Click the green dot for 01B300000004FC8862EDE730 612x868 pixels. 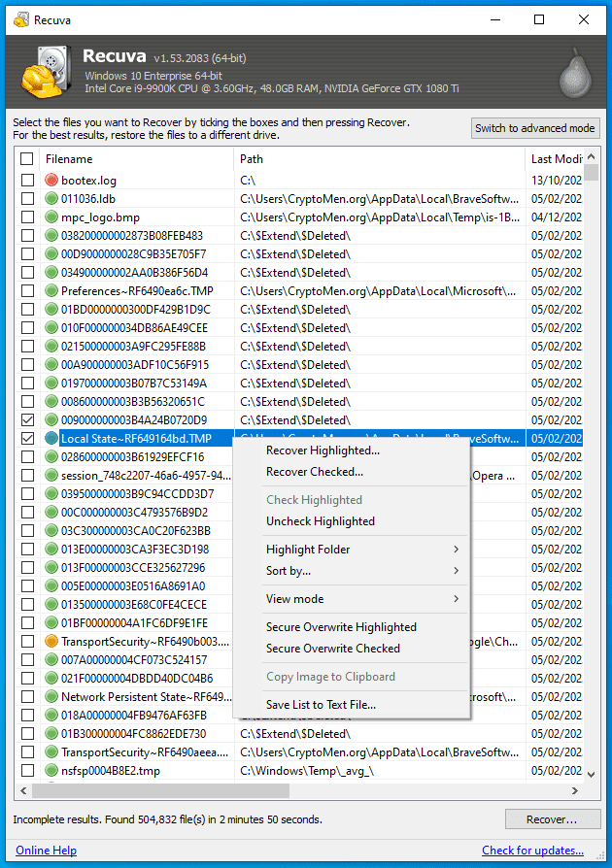51,733
